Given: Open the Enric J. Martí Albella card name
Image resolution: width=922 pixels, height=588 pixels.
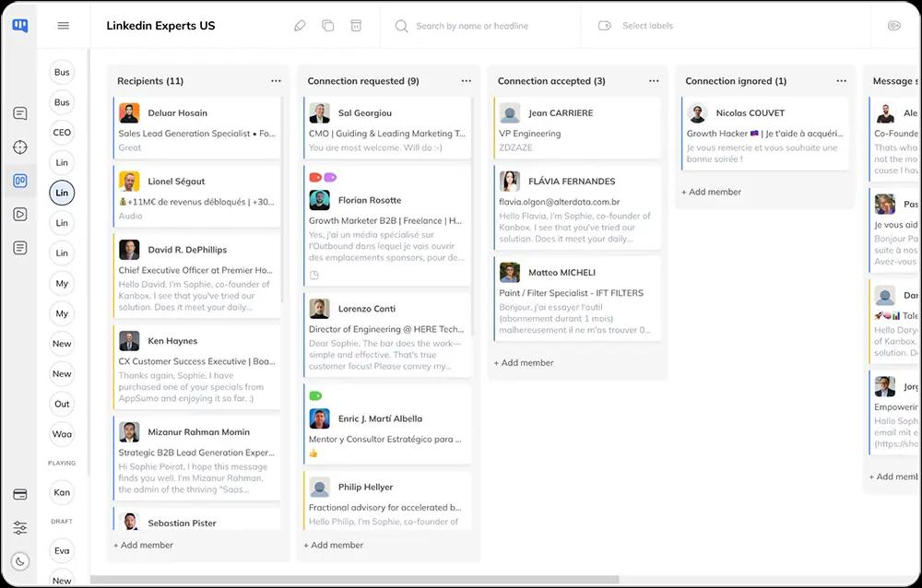Looking at the screenshot, I should click(381, 418).
